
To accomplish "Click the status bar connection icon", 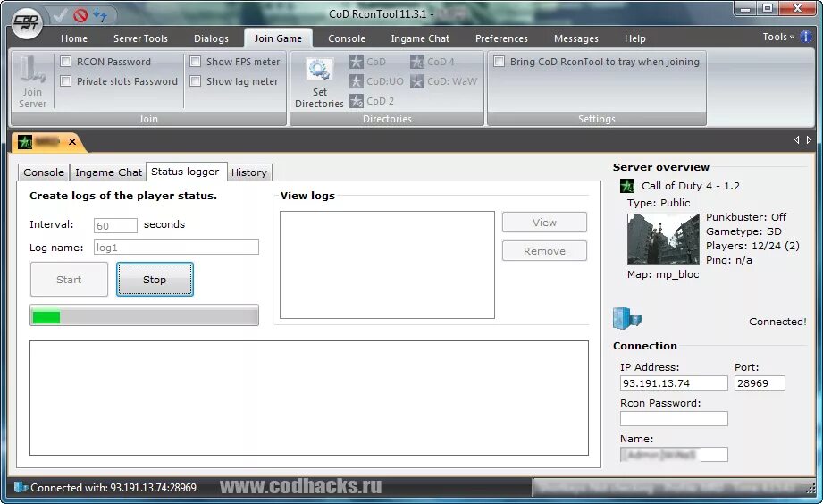I will (21, 487).
